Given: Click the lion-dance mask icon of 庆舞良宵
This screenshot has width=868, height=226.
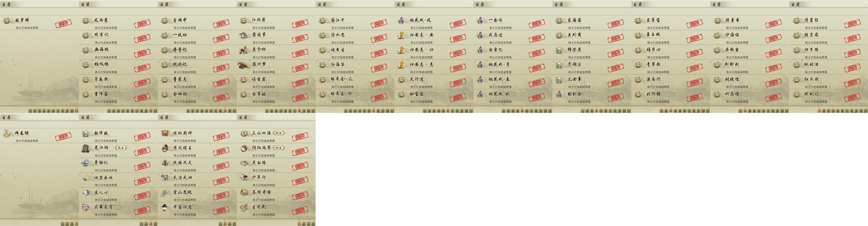Looking at the screenshot, I should point(86,207).
